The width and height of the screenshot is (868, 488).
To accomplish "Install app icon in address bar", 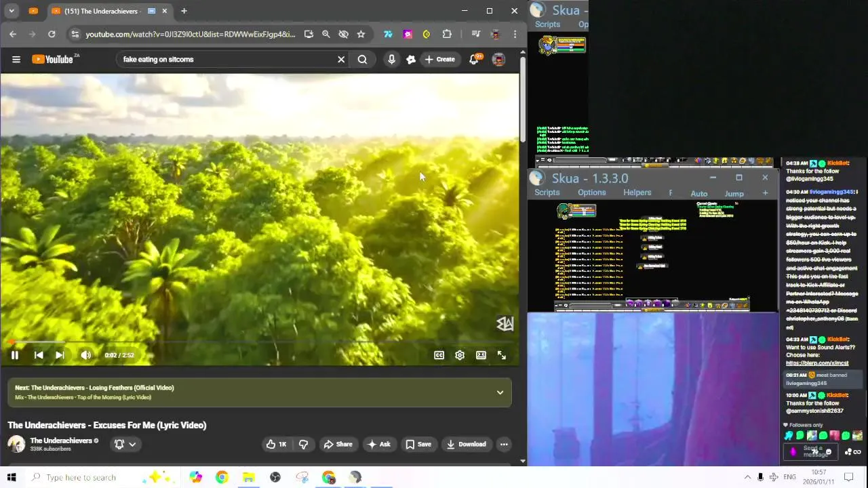I will [309, 34].
